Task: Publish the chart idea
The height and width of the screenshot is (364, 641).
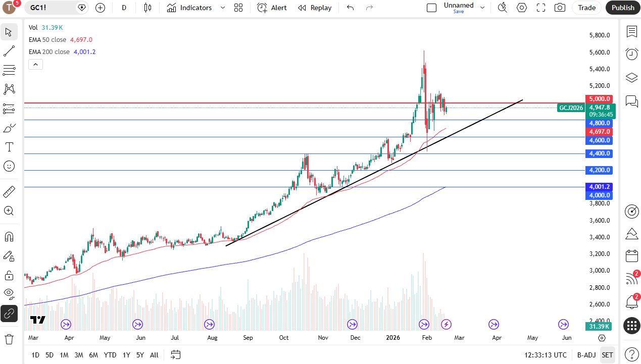Action: (623, 8)
